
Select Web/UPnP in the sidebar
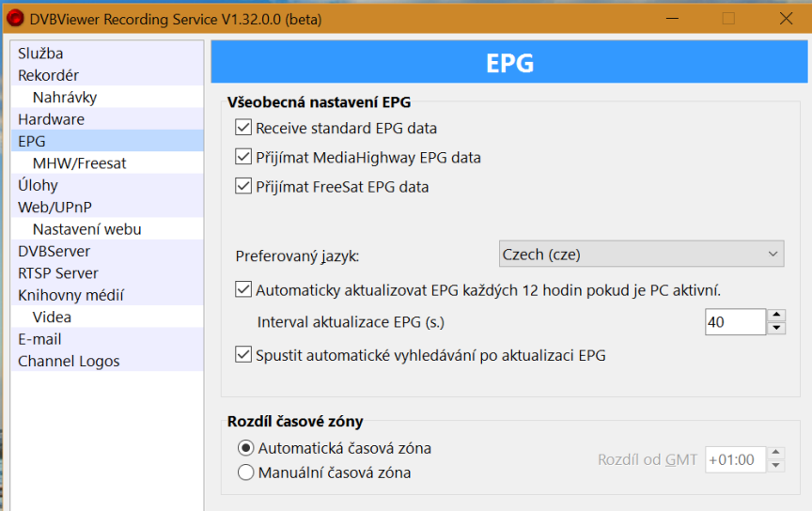[x=55, y=207]
